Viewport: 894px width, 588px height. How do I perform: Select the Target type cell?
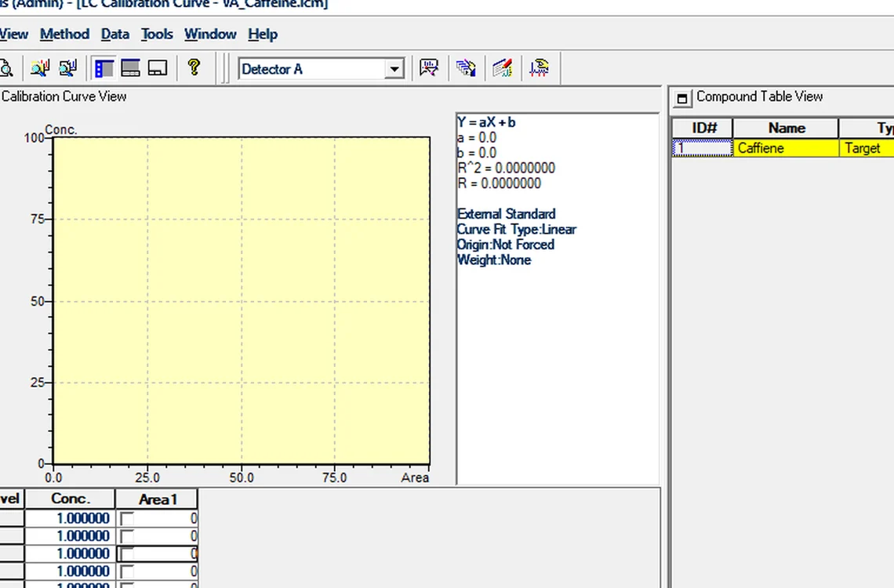[x=867, y=148]
